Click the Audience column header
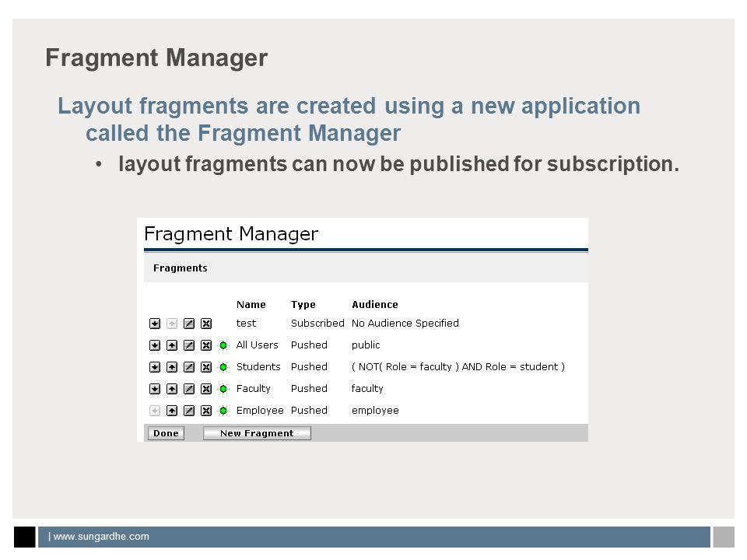The image size is (747, 560). [375, 305]
